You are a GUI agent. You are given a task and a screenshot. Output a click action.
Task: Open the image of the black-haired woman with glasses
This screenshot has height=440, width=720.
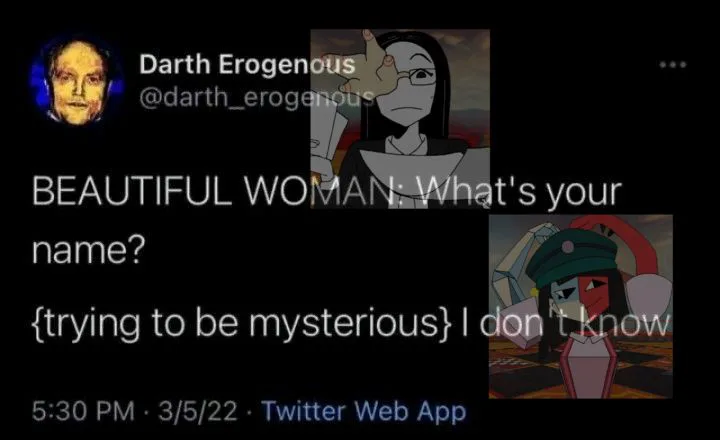[400, 118]
